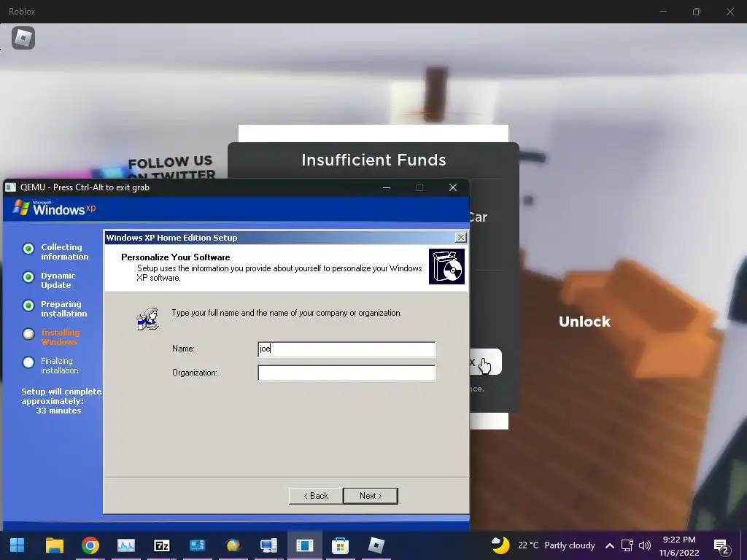
Task: Close the Windows XP Home Edition Setup dialog
Action: [x=461, y=238]
